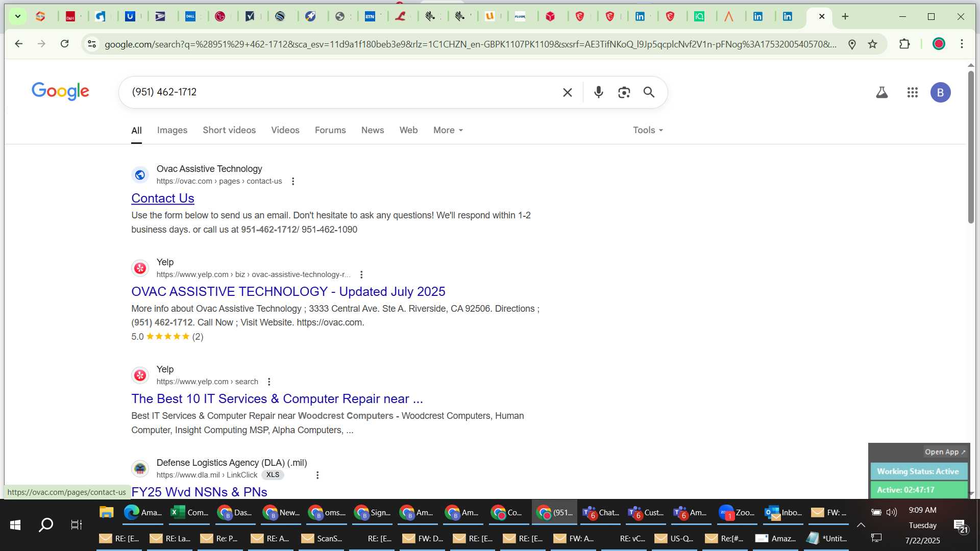Image resolution: width=980 pixels, height=551 pixels.
Task: Open the Contact Us link
Action: pyautogui.click(x=163, y=198)
